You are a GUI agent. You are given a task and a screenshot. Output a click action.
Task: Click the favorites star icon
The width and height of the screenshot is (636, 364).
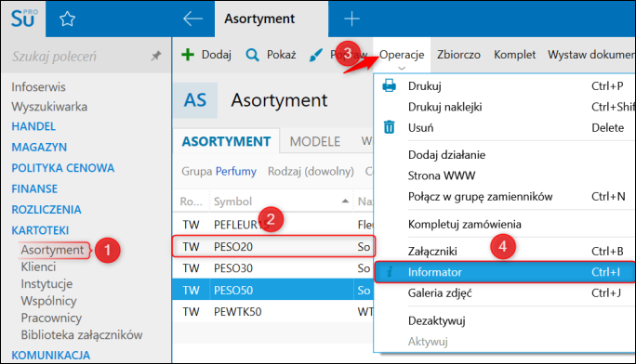click(x=67, y=19)
